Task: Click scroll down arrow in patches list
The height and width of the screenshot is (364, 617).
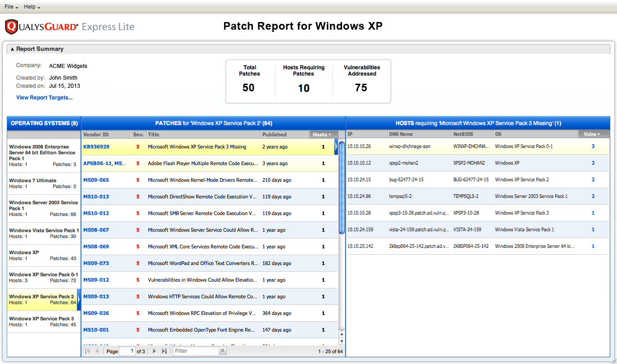Action: tap(342, 341)
